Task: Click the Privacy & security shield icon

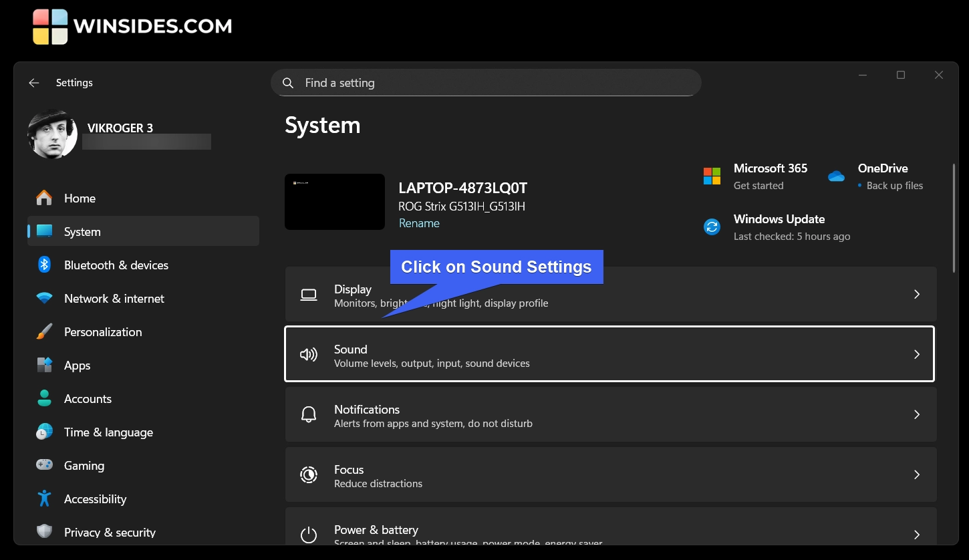Action: pyautogui.click(x=44, y=532)
